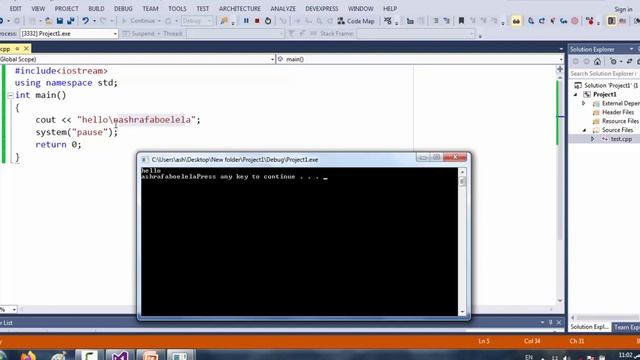Image resolution: width=640 pixels, height=360 pixels.
Task: Open the Solution Explorer window options arrow
Action: pos(631,49)
